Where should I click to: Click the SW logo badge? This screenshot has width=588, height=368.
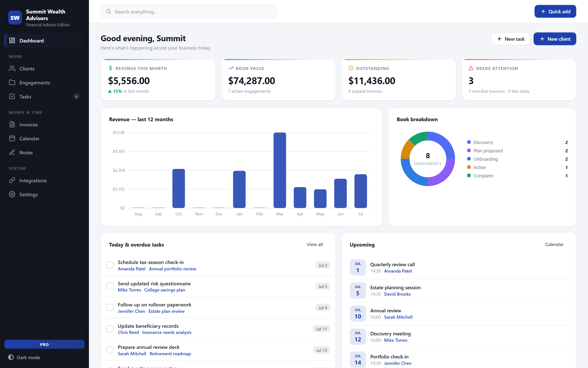(x=15, y=18)
